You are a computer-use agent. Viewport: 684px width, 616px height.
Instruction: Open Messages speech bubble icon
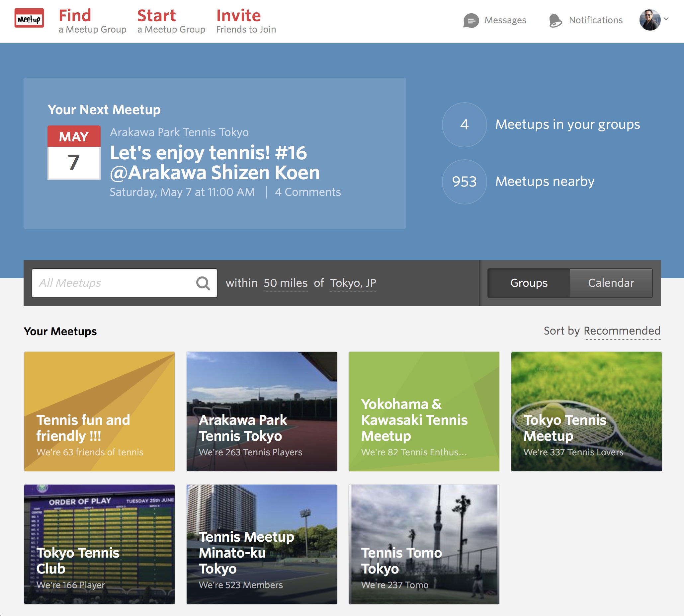[x=471, y=21]
